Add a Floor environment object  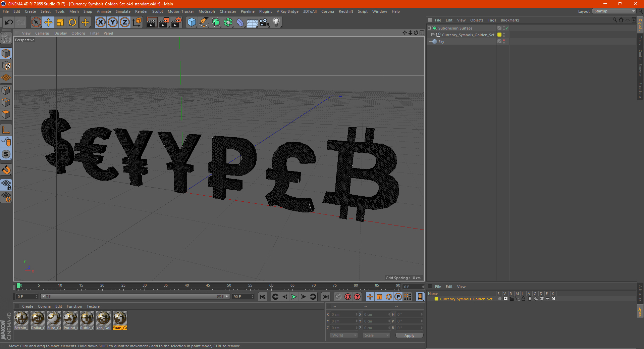tap(252, 22)
